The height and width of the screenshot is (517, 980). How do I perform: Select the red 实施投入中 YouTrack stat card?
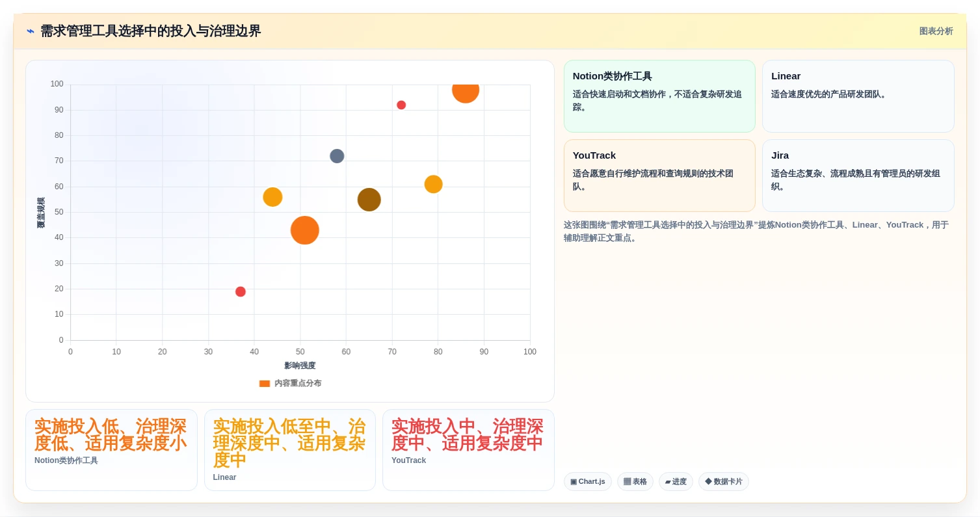(468, 450)
